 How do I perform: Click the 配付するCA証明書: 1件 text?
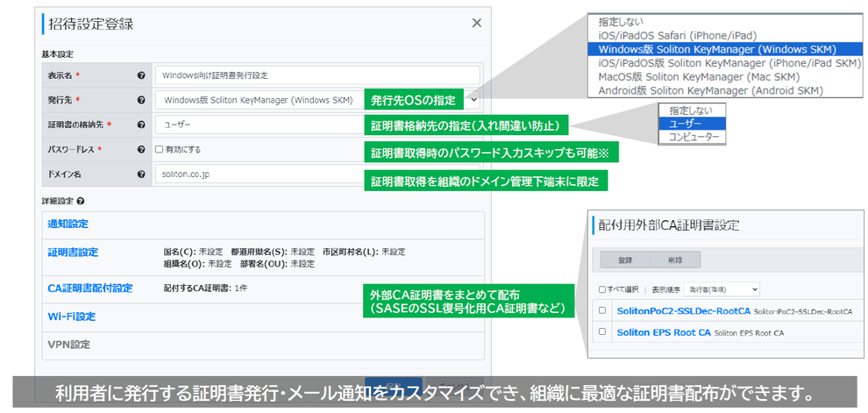[205, 288]
